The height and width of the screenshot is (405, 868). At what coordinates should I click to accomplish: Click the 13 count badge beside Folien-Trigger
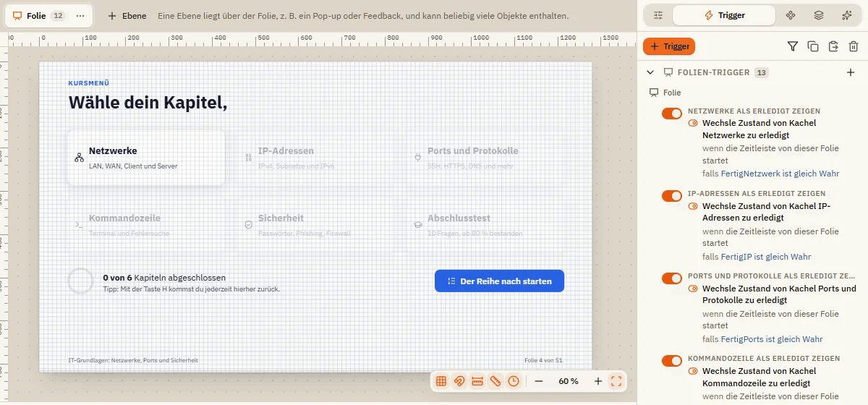[761, 72]
